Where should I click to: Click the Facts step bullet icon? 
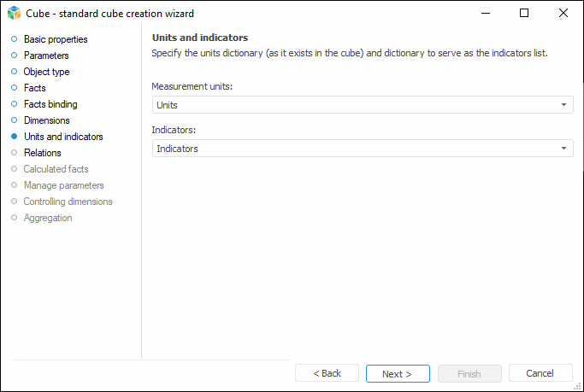click(14, 88)
